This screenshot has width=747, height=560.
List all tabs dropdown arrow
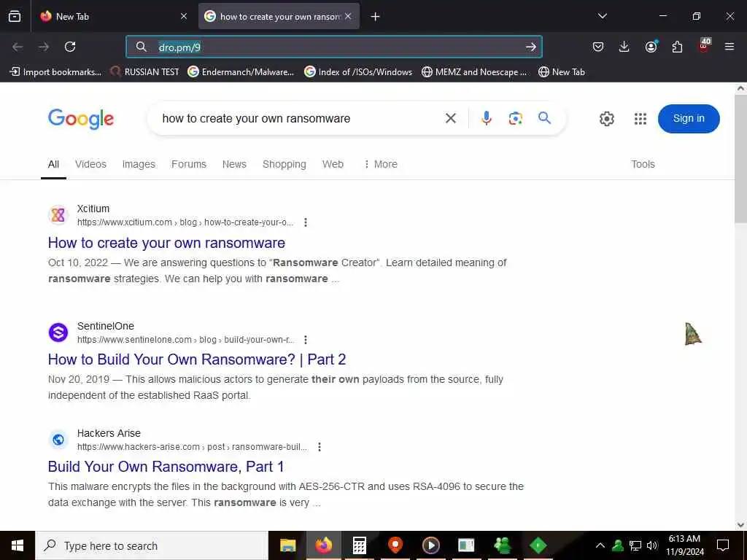[x=602, y=16]
